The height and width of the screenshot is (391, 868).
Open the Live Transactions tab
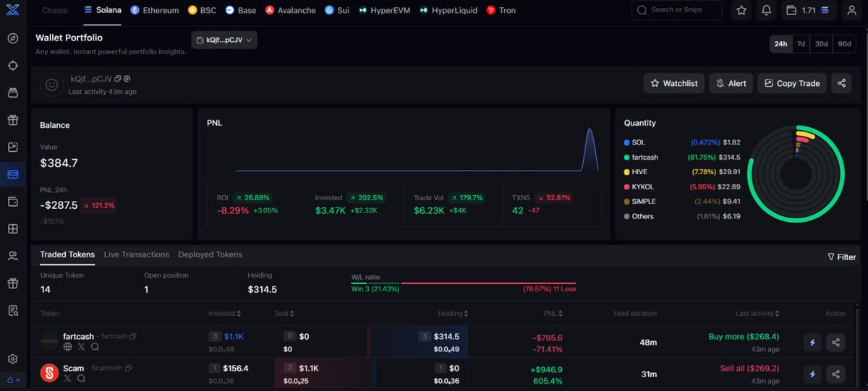click(x=137, y=254)
